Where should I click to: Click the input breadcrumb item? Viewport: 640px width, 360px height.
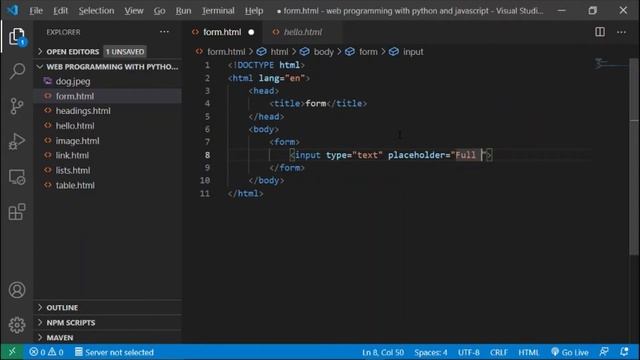pos(413,52)
